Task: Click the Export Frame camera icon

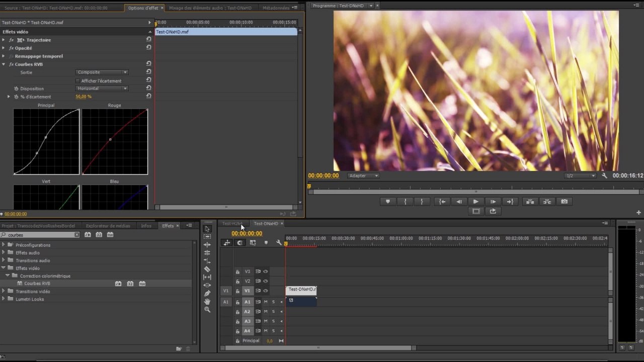Action: [x=564, y=202]
